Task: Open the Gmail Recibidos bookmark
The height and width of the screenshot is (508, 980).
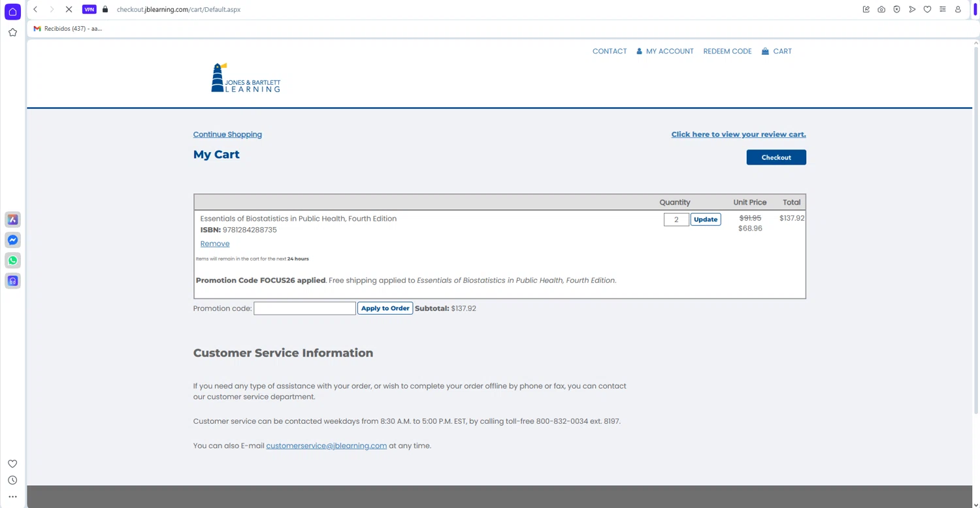Action: [x=68, y=29]
